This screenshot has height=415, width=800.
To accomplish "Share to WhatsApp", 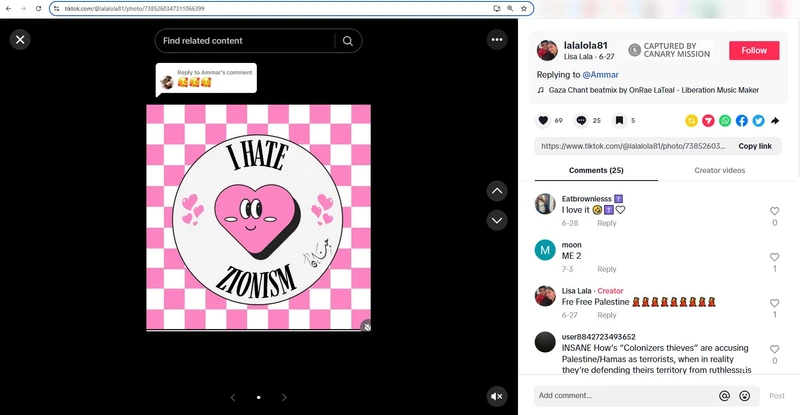I will coord(725,120).
